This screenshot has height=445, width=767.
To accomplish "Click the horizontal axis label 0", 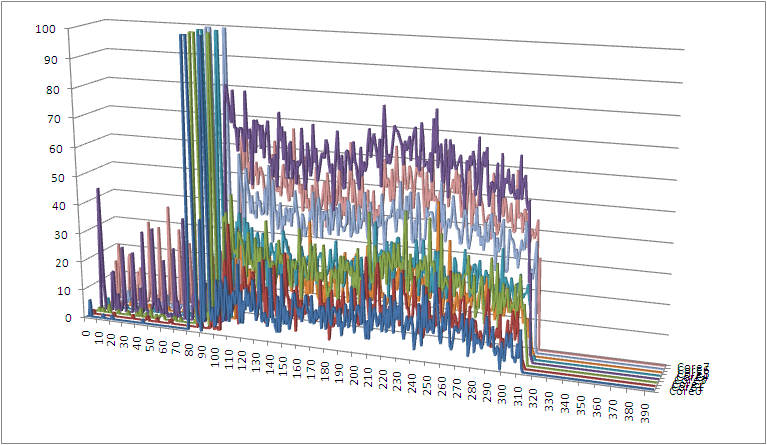I will 87,334.
